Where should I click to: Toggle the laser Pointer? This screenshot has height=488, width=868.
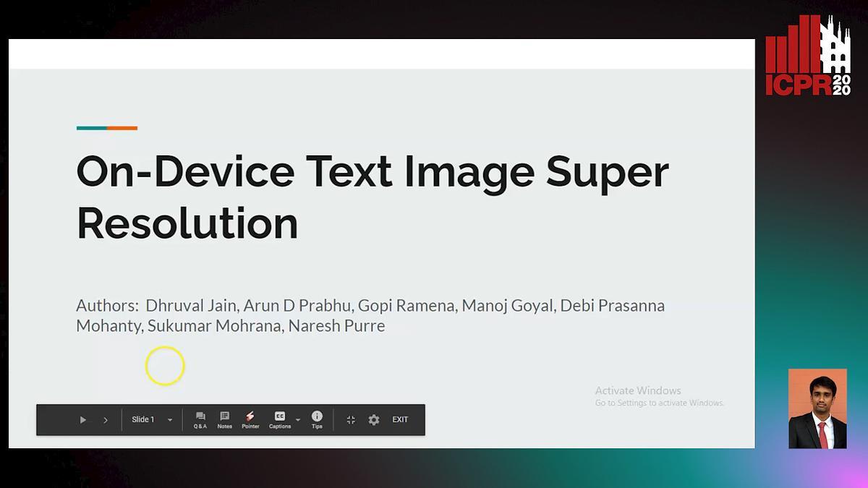[x=250, y=420]
